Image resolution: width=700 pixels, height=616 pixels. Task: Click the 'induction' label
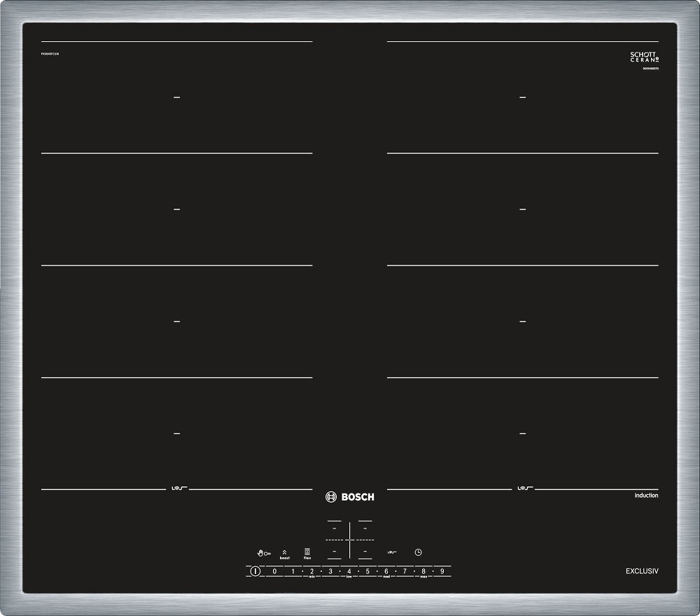[x=646, y=496]
